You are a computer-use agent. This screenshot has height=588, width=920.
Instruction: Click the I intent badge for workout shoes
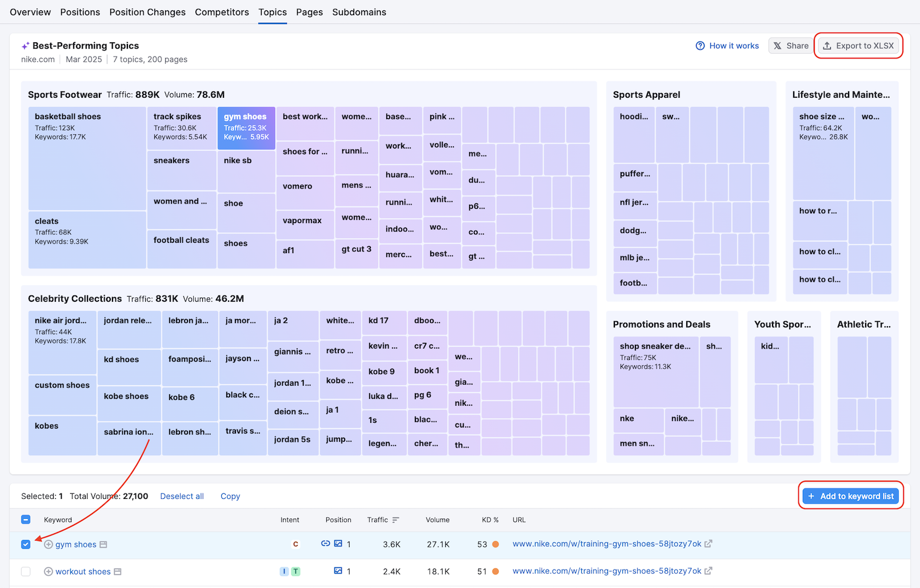click(x=284, y=571)
